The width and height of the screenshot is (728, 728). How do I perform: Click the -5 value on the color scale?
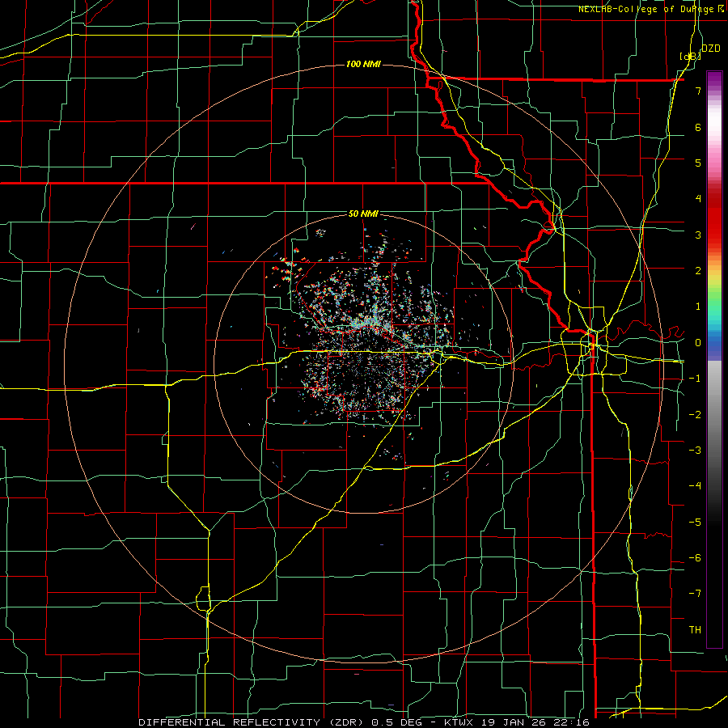tap(695, 523)
